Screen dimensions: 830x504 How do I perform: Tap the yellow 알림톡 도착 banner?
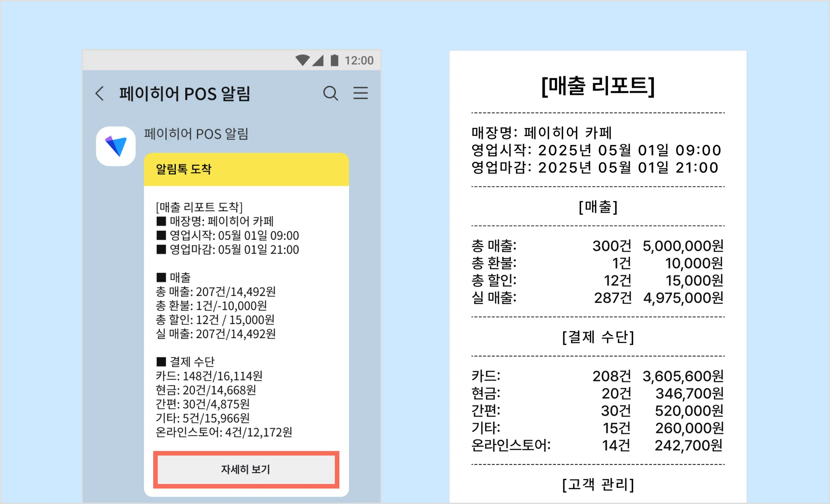246,169
